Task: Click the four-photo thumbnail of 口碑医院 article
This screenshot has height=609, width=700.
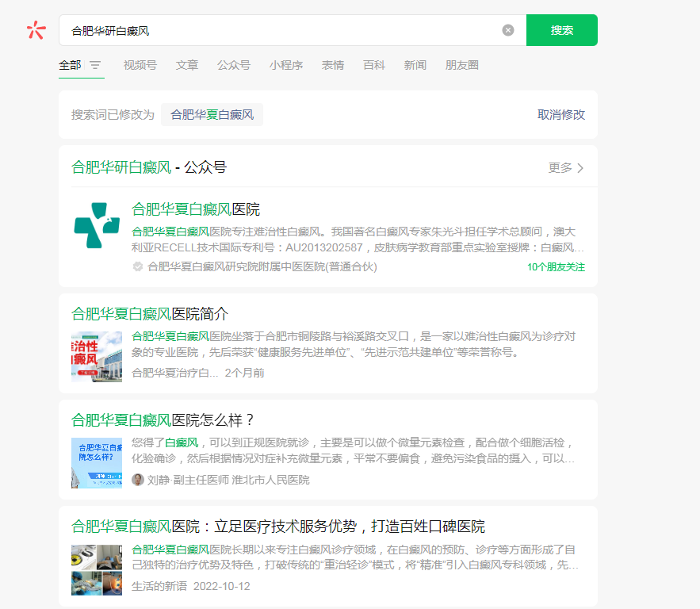Action: point(97,569)
